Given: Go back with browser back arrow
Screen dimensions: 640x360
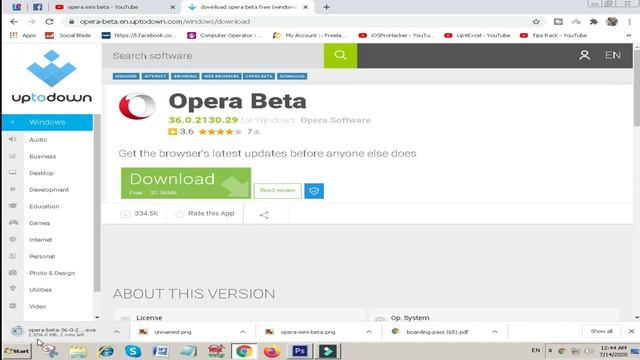Looking at the screenshot, I should (14, 22).
